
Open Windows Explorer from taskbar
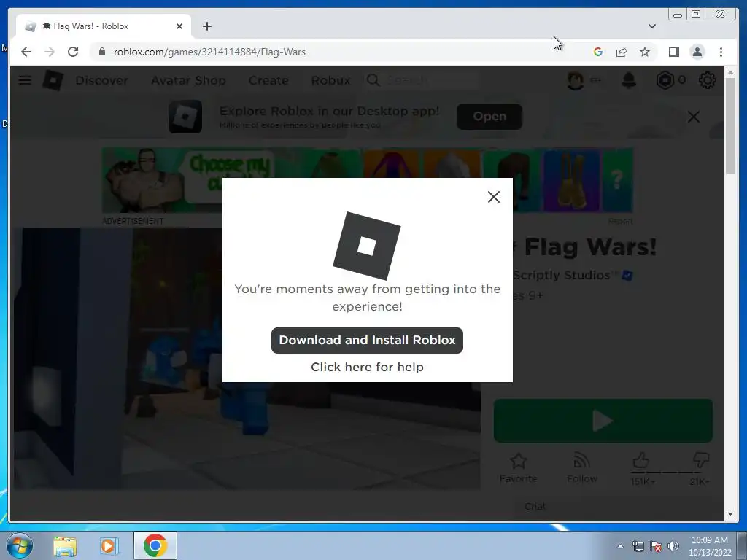65,546
